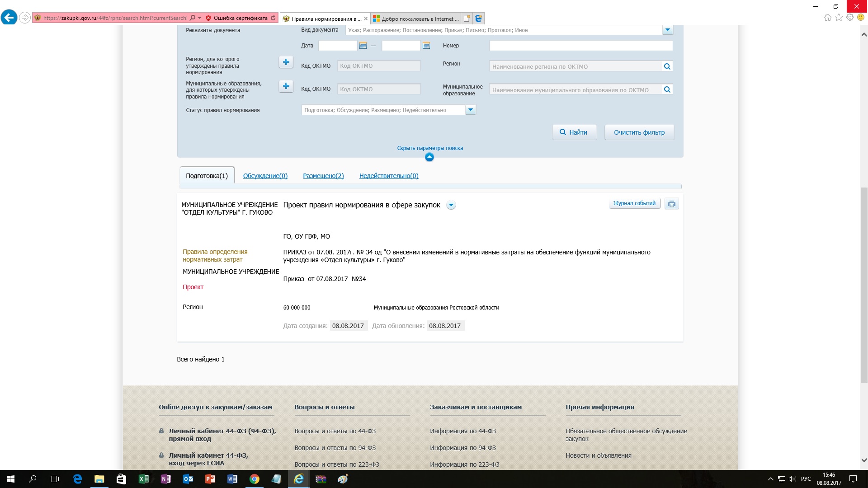Click the Найти search button
Viewport: 868px width, 488px height.
[574, 132]
